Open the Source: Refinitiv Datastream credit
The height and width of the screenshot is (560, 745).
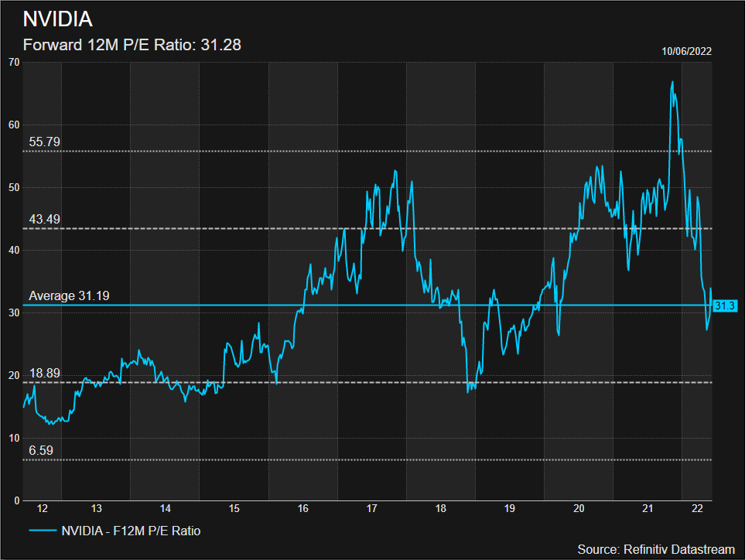[656, 549]
